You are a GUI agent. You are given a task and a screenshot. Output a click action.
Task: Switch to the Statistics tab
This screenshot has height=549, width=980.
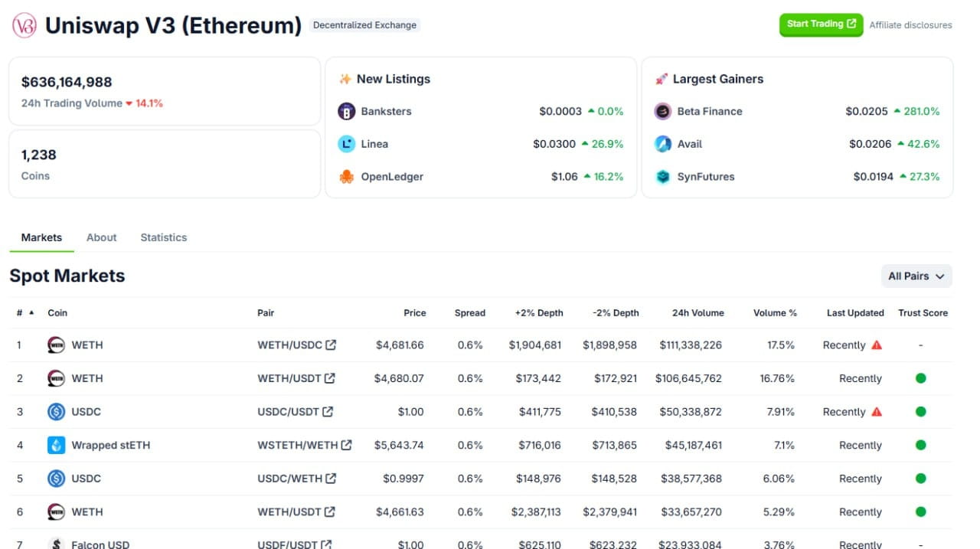click(164, 237)
